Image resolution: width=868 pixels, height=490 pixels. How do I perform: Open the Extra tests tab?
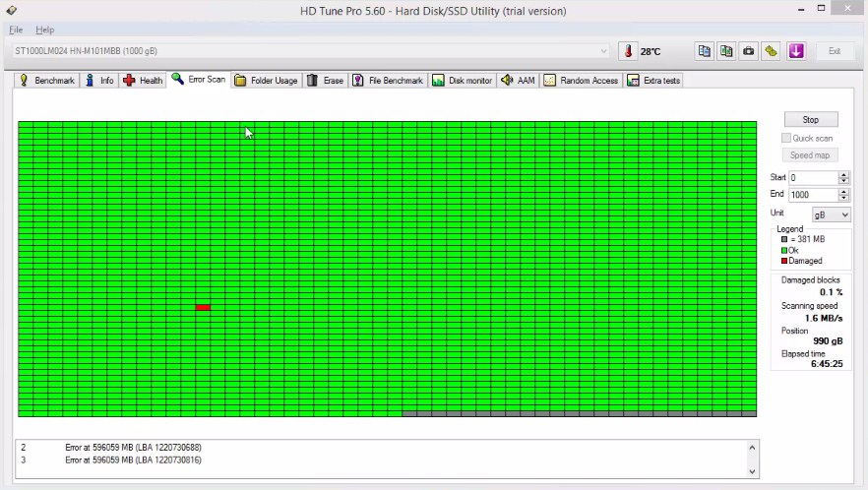(653, 81)
